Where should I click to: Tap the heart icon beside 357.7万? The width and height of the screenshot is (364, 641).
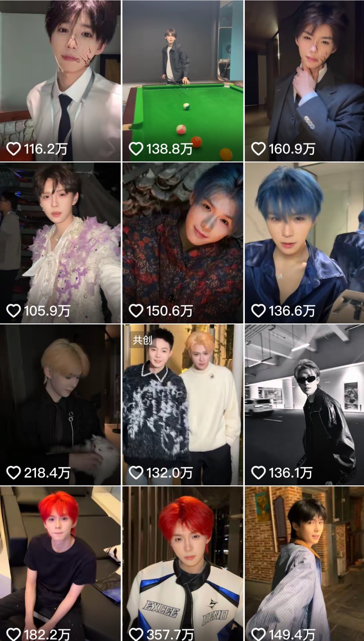[x=136, y=634]
